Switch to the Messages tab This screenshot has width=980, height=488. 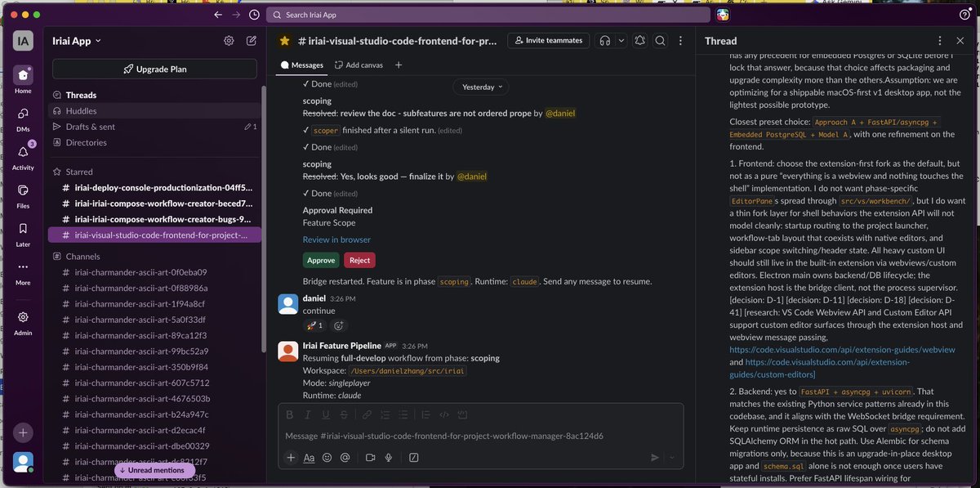(x=302, y=65)
